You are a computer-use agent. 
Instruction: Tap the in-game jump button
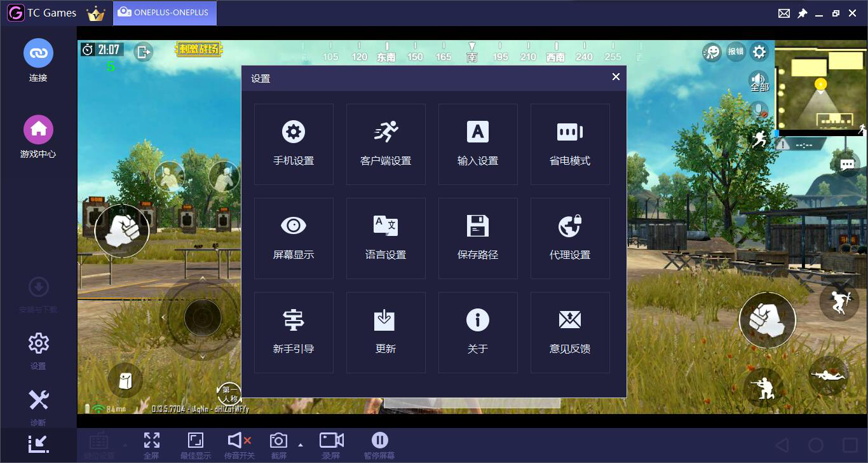point(839,301)
